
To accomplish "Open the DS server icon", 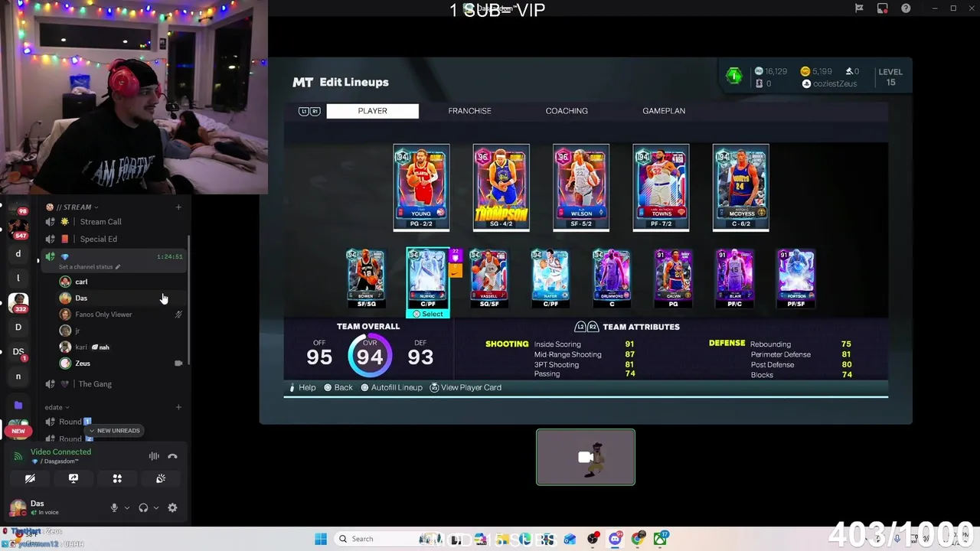I will (18, 351).
